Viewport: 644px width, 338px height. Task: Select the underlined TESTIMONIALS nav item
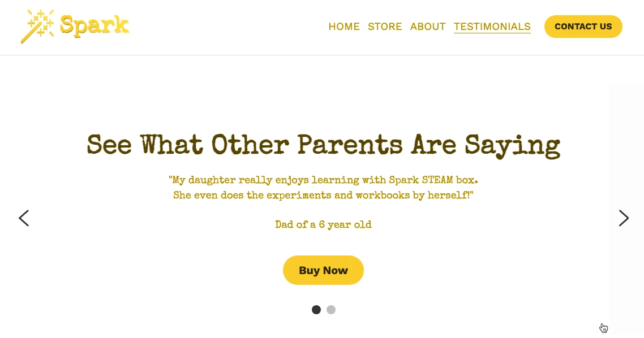click(x=492, y=27)
